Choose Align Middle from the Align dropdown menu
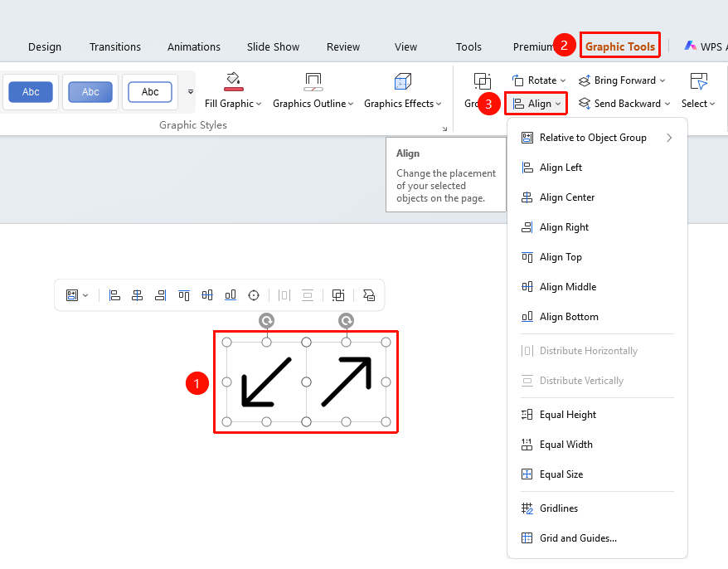Image resolution: width=728 pixels, height=569 pixels. (x=597, y=287)
